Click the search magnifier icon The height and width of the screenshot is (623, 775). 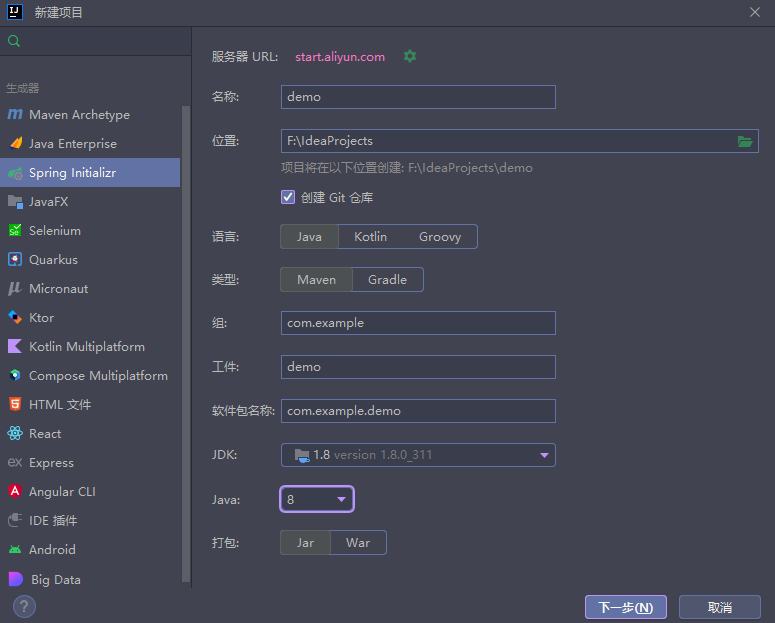[14, 41]
